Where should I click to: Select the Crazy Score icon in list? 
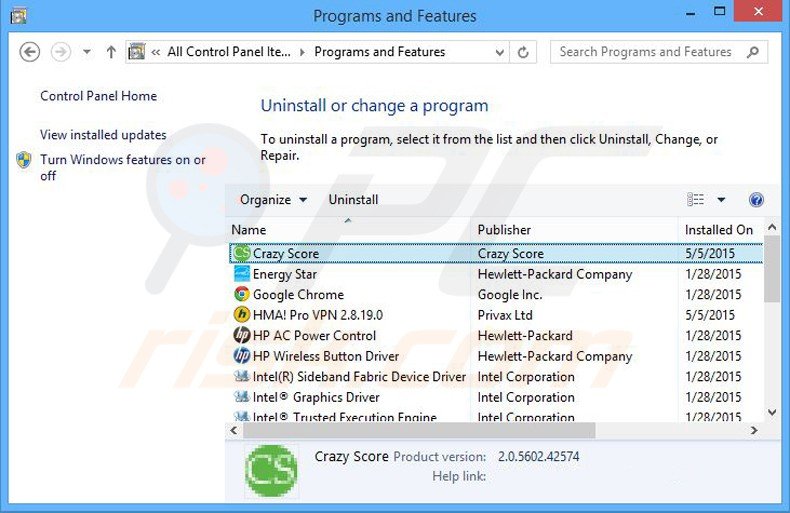(x=242, y=253)
